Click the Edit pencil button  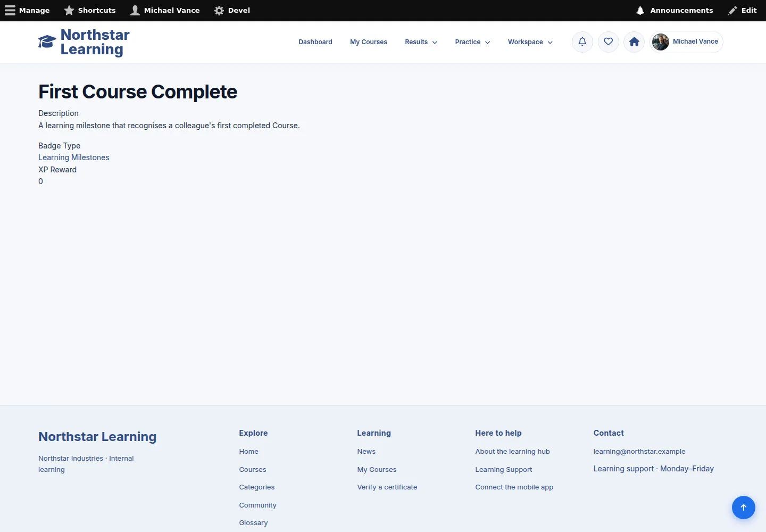(x=743, y=10)
